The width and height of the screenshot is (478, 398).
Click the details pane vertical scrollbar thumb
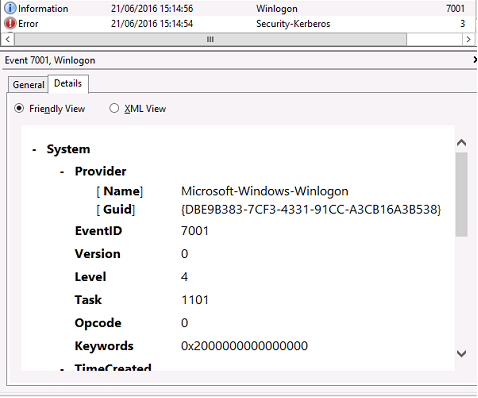click(462, 195)
